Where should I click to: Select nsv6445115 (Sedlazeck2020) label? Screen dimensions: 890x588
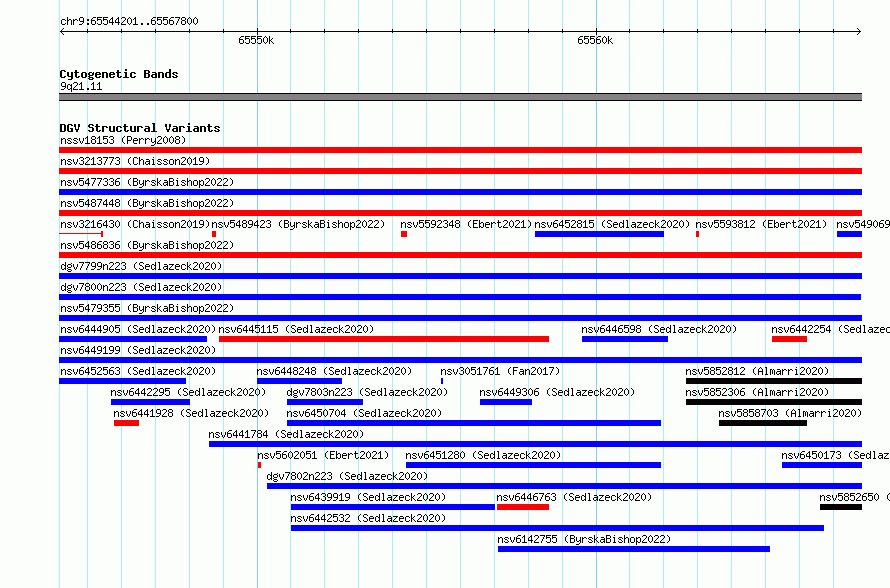coord(296,329)
